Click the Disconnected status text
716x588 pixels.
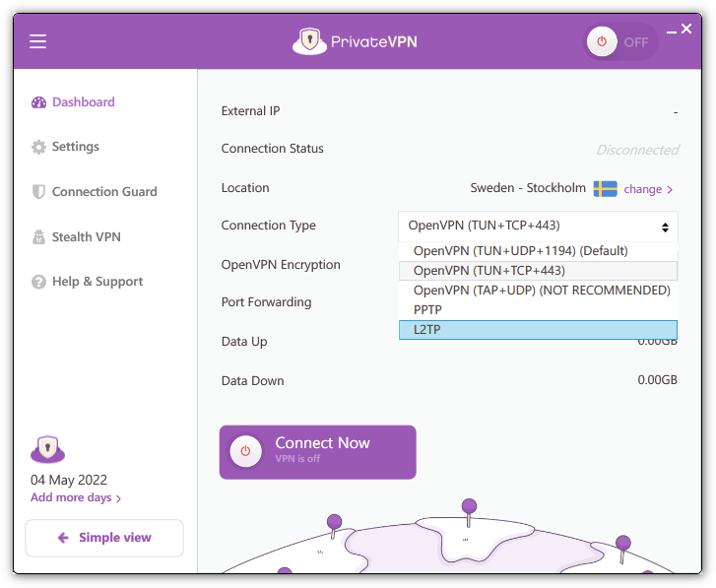[637, 150]
